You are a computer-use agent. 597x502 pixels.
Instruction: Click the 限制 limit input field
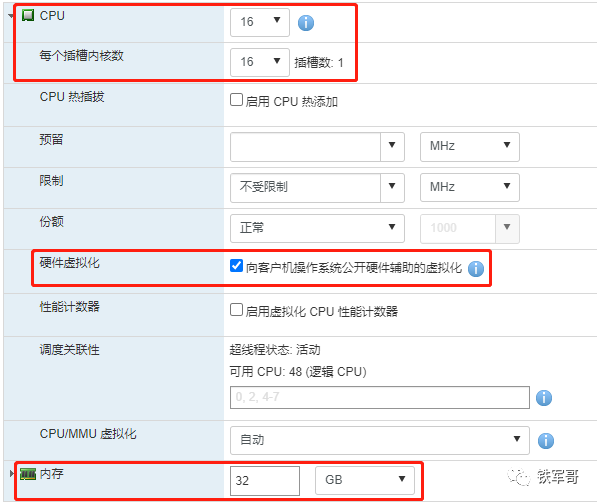pos(305,188)
